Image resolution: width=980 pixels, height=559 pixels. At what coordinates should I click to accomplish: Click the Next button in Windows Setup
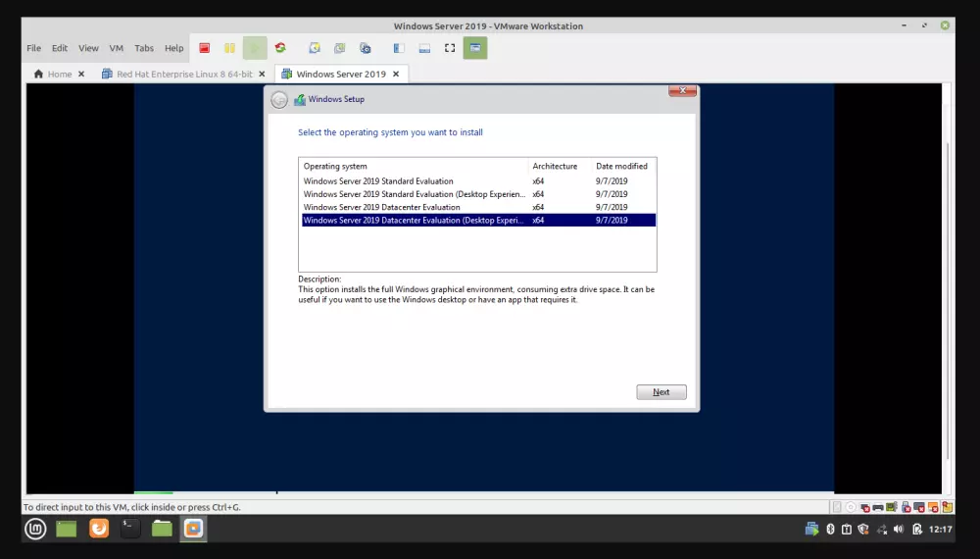(x=661, y=392)
